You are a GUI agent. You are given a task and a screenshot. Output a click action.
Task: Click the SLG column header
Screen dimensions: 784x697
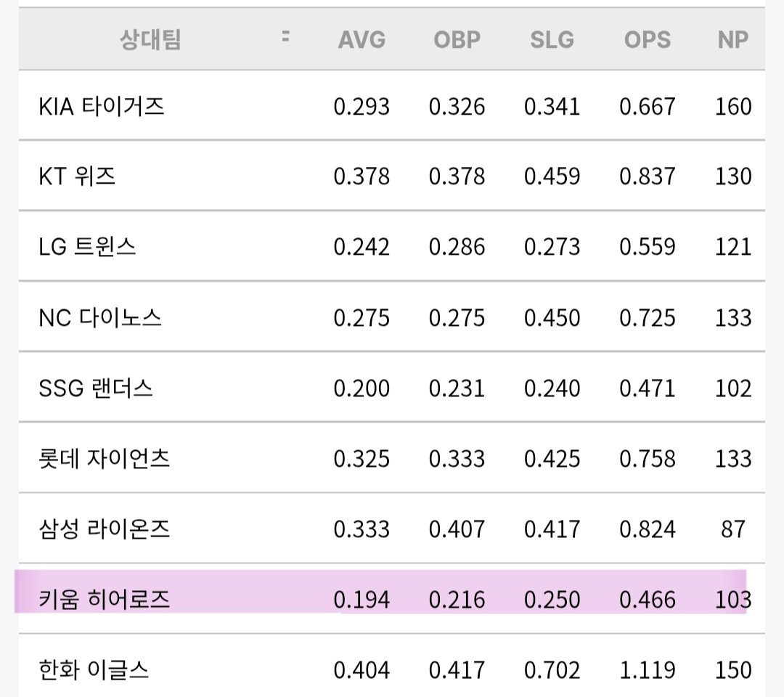[x=552, y=40]
